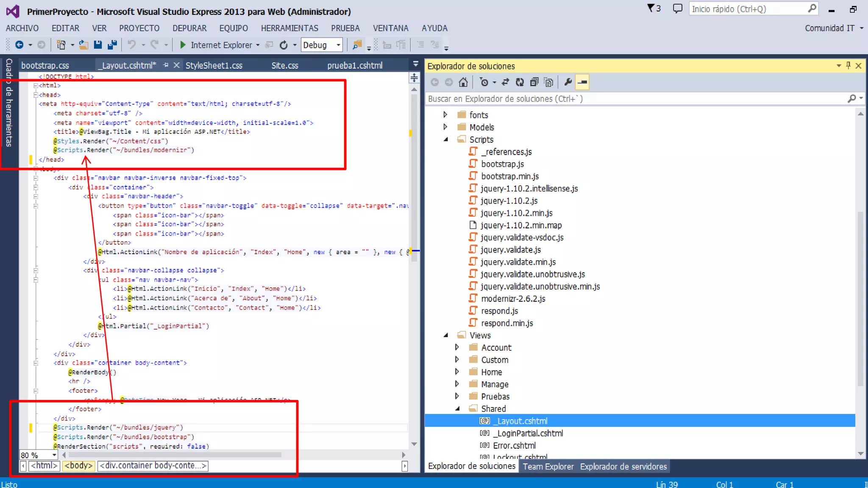Toggle the Preview Selected Items button

(x=583, y=82)
